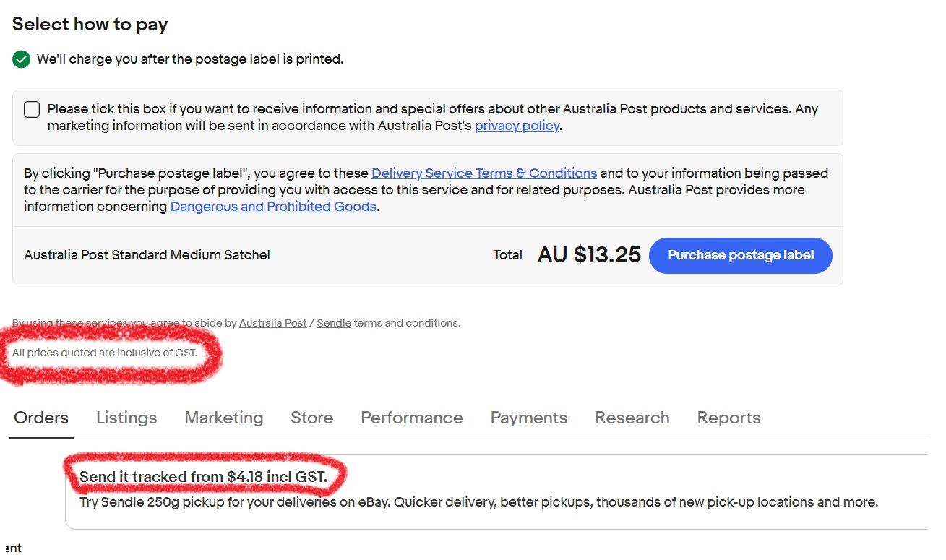This screenshot has height=560, width=946.
Task: Open the Orders tab
Action: point(40,418)
